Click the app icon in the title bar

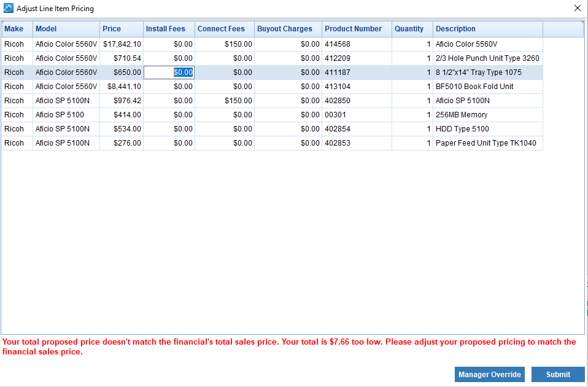coord(8,8)
